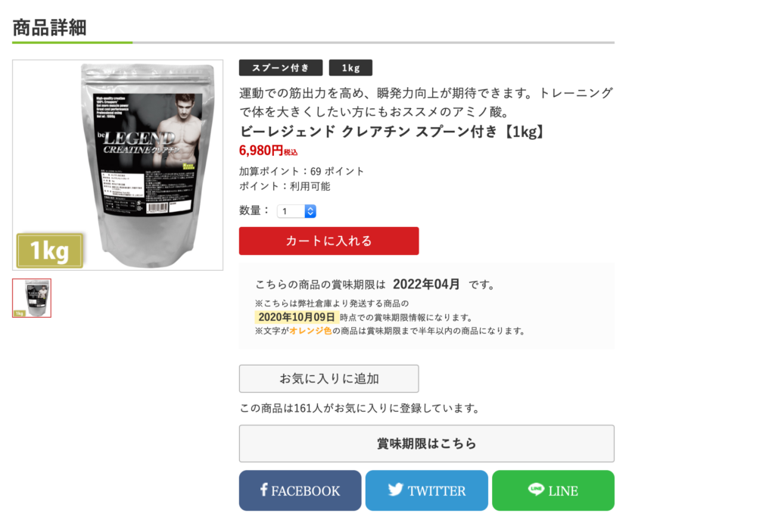775x532 pixels.
Task: Click お気に入りに追加 button
Action: pos(328,378)
